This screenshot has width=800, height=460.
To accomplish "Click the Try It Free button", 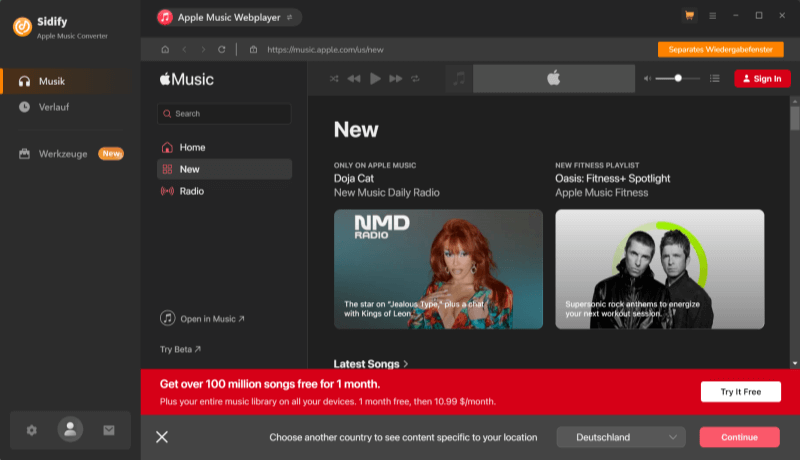I will pyautogui.click(x=740, y=392).
